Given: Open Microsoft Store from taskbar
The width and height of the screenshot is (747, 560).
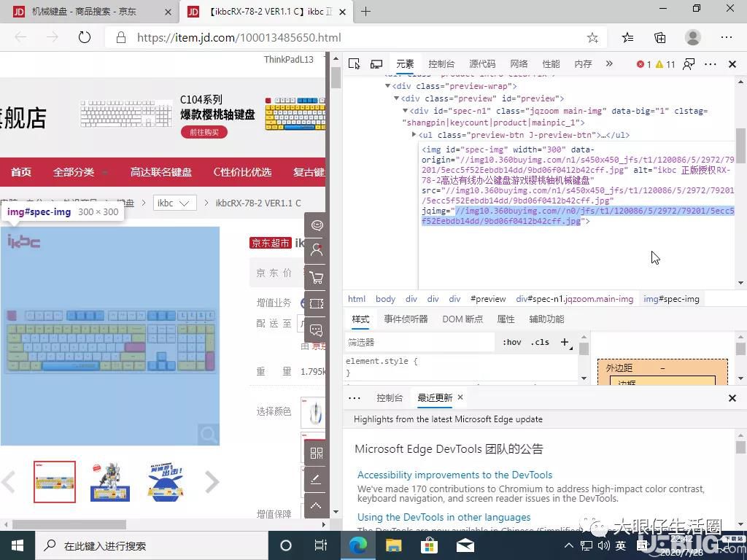Looking at the screenshot, I should coord(429,545).
